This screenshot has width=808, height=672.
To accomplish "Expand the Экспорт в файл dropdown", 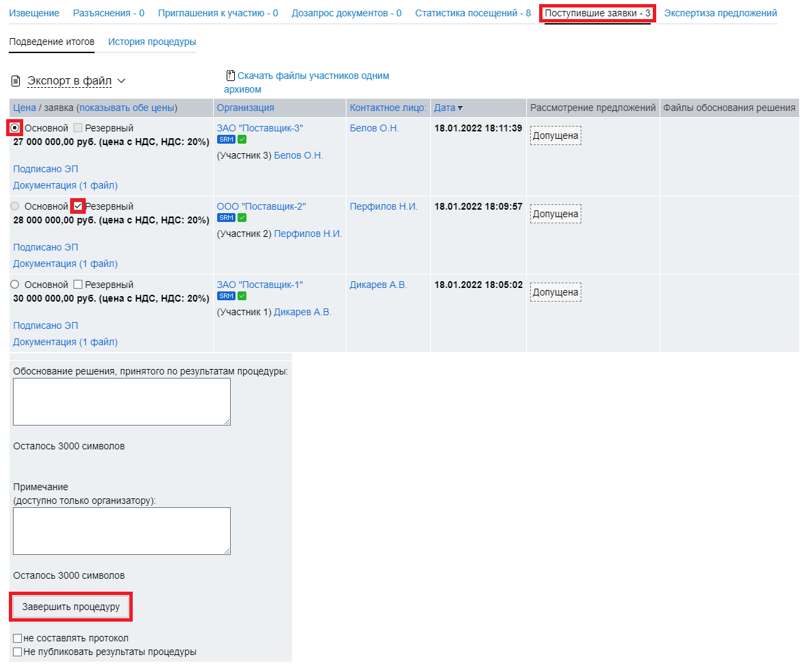I will (x=121, y=81).
